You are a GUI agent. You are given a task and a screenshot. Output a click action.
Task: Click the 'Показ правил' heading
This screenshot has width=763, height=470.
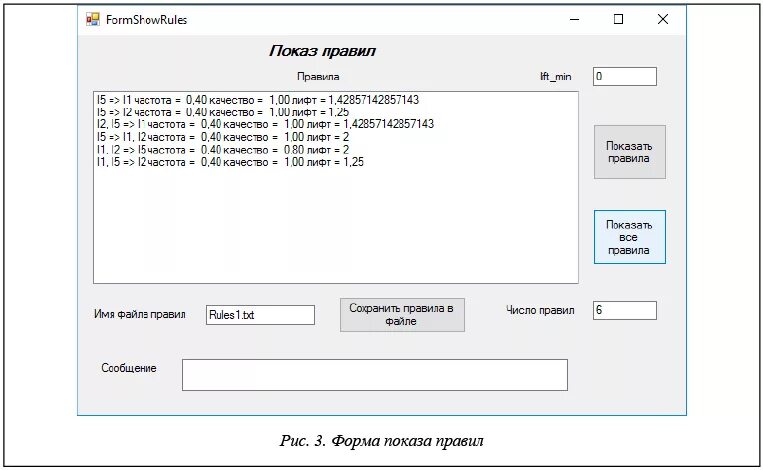pos(322,51)
